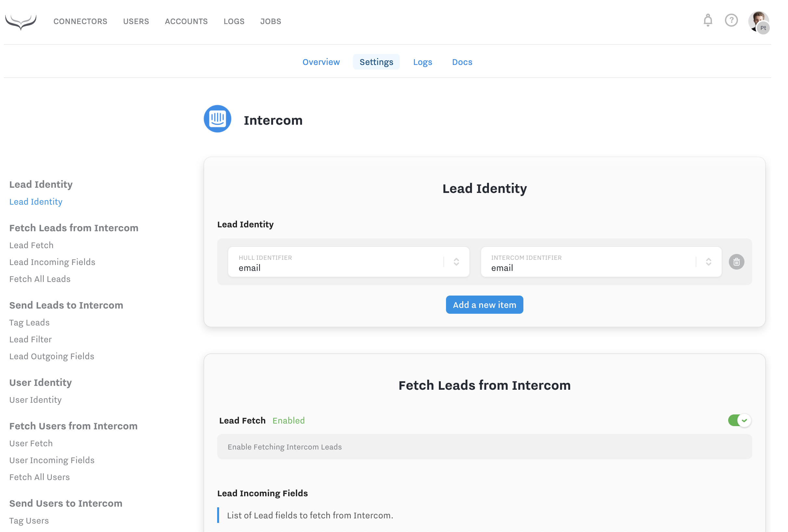Open the help question mark icon
Image resolution: width=788 pixels, height=532 pixels.
tap(731, 21)
